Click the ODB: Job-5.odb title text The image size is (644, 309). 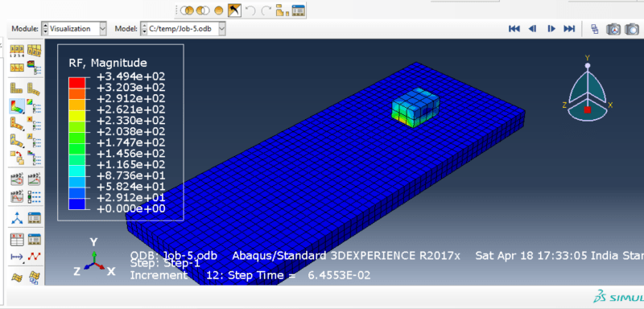174,255
